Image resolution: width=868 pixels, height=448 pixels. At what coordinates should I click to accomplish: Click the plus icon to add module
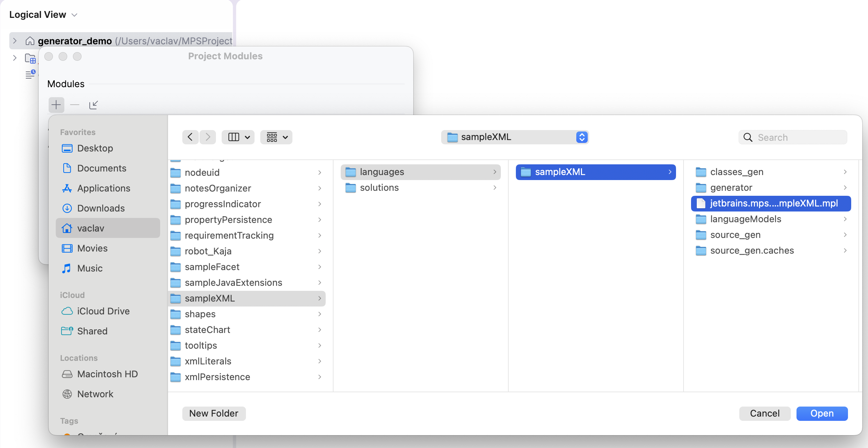[x=56, y=105]
